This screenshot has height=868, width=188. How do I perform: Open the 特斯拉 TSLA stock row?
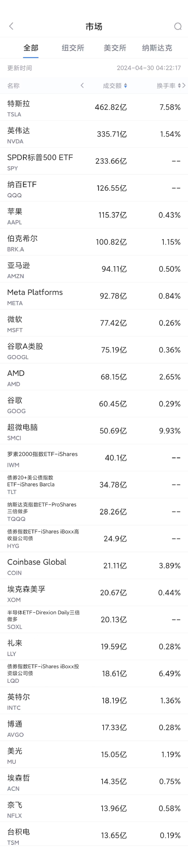pos(94,107)
